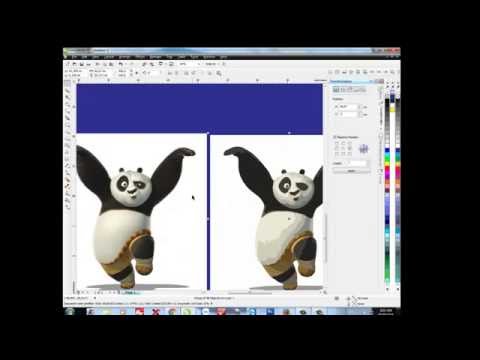Viewport: 480px width, 360px height.
Task: Select the Freehand tool in toolbox
Action: (x=68, y=110)
